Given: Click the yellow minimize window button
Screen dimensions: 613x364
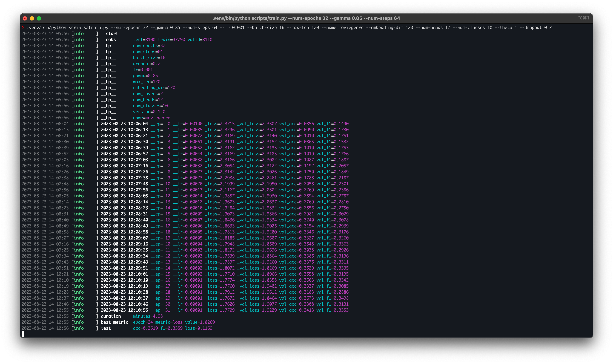Looking at the screenshot, I should point(32,18).
